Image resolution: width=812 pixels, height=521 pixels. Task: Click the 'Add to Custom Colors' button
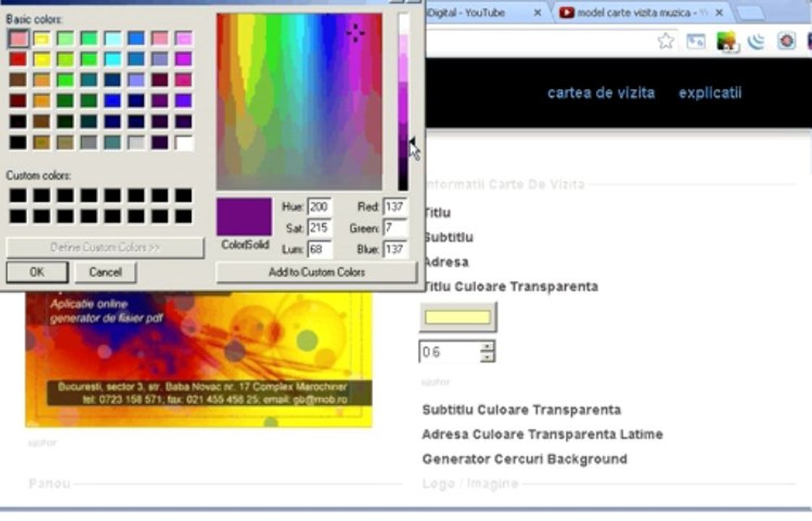[317, 272]
